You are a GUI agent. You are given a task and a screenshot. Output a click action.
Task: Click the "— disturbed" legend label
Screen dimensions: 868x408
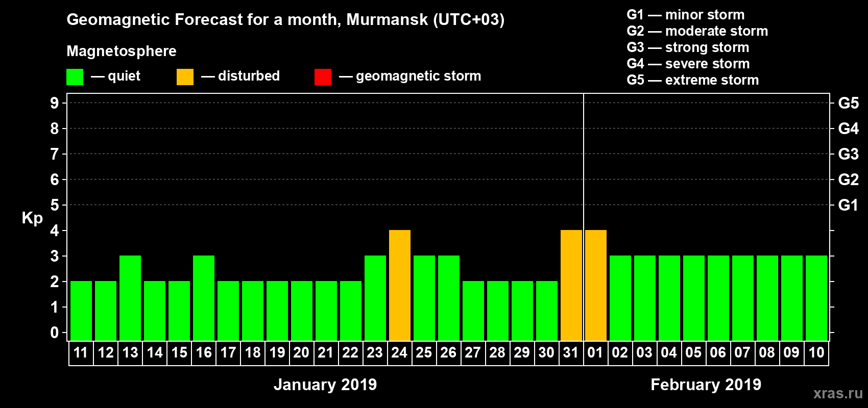pyautogui.click(x=240, y=76)
